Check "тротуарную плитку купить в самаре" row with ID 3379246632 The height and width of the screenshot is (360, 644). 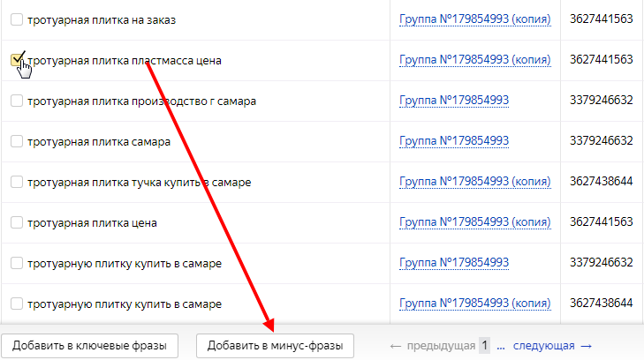(17, 263)
